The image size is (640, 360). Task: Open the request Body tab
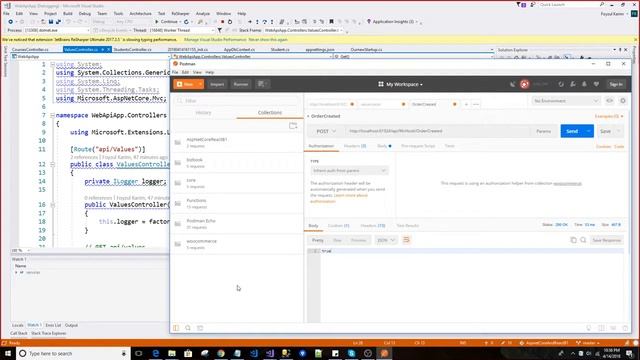click(384, 146)
